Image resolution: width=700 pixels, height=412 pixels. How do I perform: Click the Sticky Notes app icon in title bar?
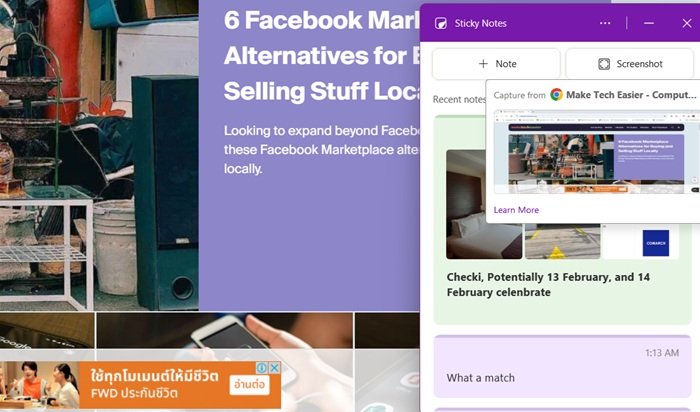pos(441,23)
